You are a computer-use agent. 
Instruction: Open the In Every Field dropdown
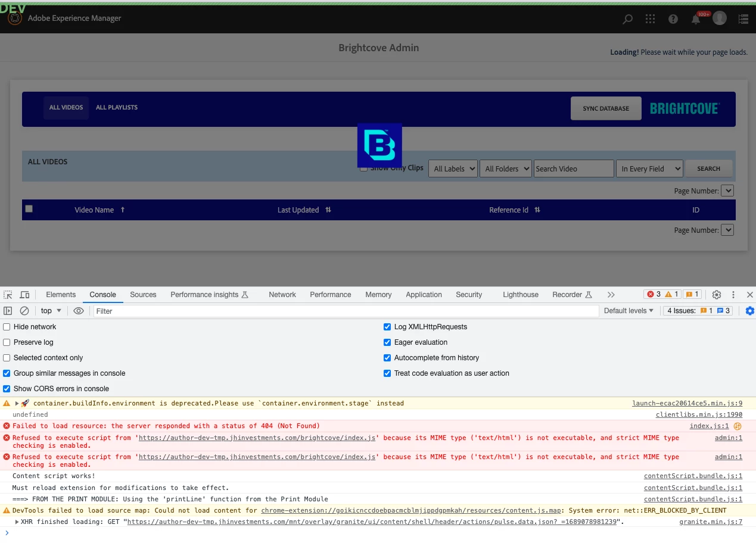pos(649,168)
